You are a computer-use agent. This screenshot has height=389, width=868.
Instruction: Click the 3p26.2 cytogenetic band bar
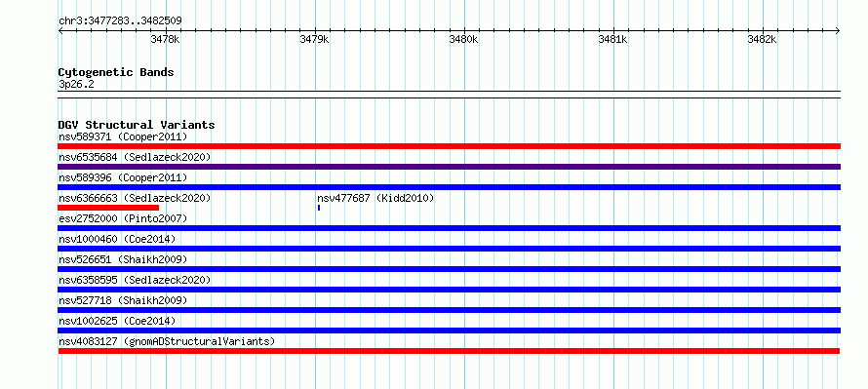pyautogui.click(x=449, y=95)
